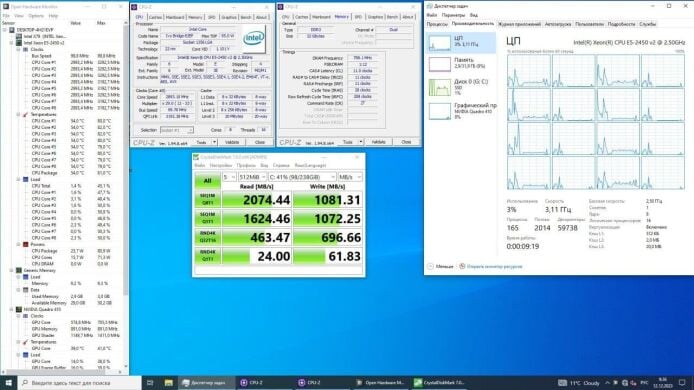Click the Windows search box in the taskbar
The image size is (694, 390).
coord(80,382)
